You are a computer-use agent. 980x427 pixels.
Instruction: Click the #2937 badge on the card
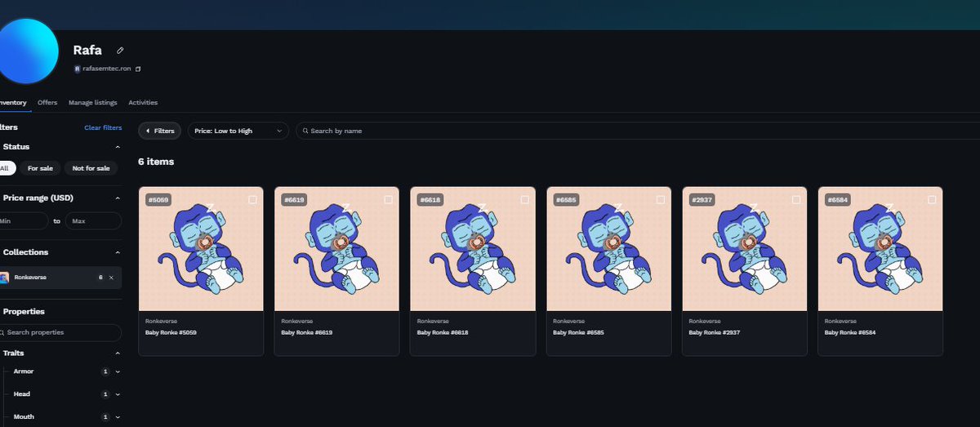702,200
